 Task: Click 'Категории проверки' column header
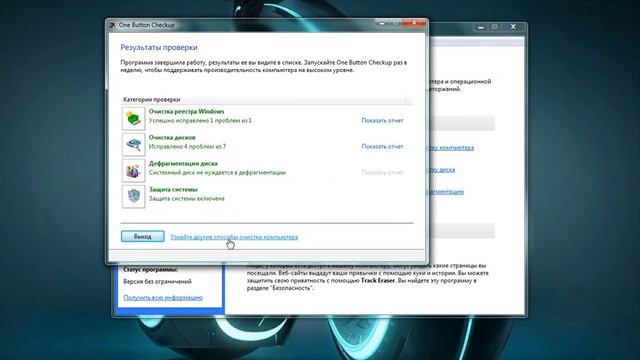tap(151, 100)
